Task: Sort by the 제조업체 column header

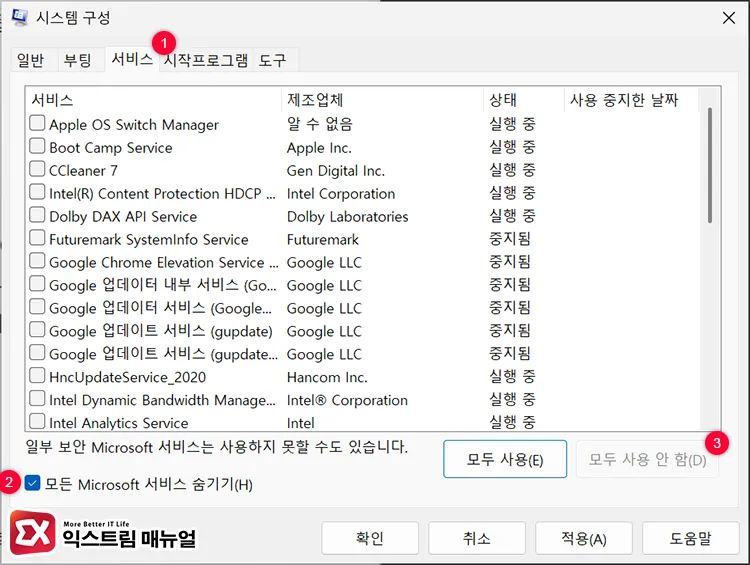Action: pos(383,100)
